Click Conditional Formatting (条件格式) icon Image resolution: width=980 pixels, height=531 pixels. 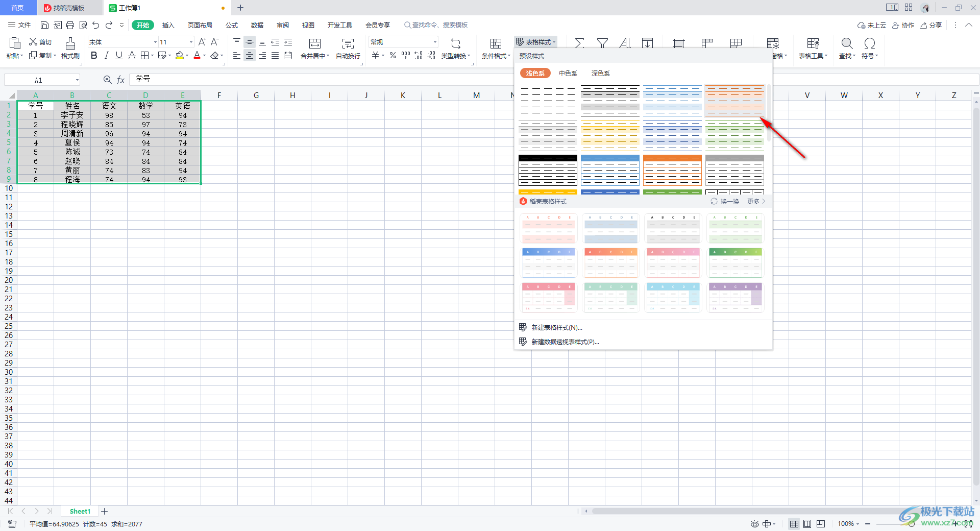pyautogui.click(x=496, y=44)
